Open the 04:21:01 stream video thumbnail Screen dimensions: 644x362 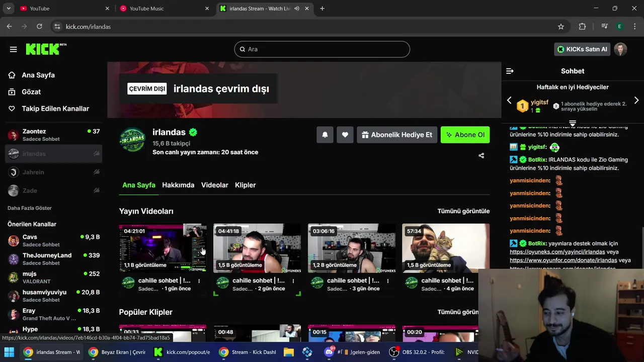163,248
